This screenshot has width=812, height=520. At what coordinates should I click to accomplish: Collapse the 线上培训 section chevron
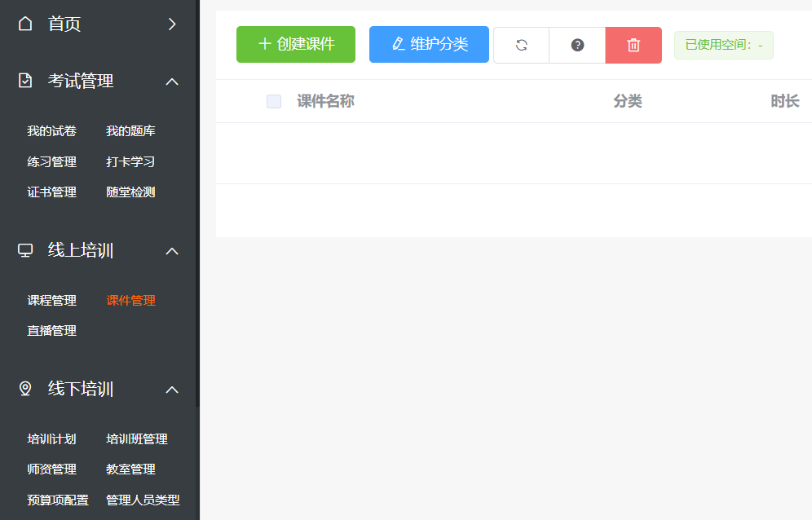(172, 250)
